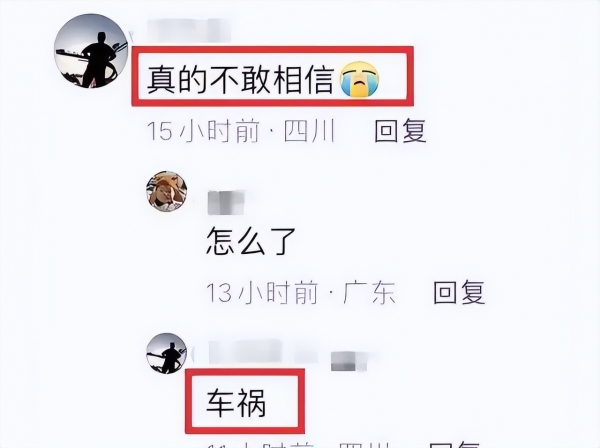
Task: Tap the crying face emoji
Action: [359, 79]
